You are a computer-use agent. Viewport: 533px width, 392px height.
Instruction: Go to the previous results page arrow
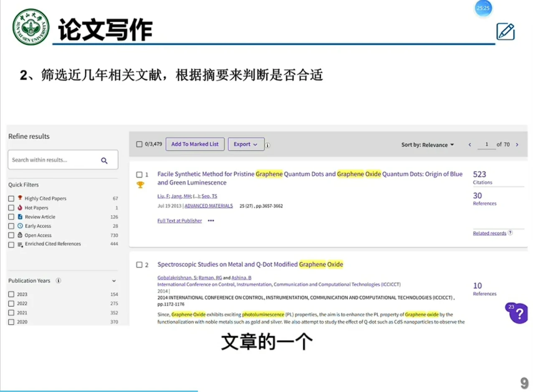[x=470, y=144]
